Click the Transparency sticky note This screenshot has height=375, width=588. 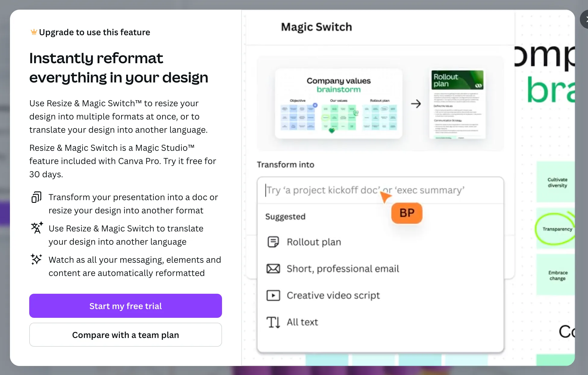pyautogui.click(x=556, y=229)
